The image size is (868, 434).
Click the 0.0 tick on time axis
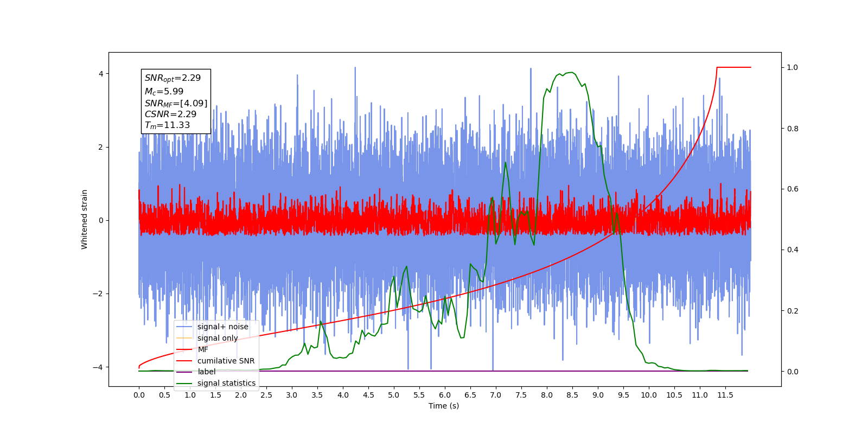pos(139,395)
